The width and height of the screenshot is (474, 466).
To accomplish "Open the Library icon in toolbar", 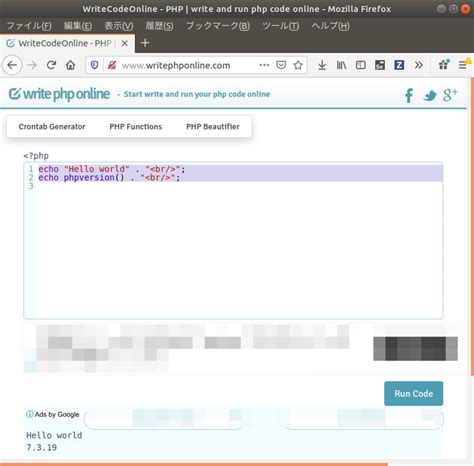I will [x=341, y=65].
